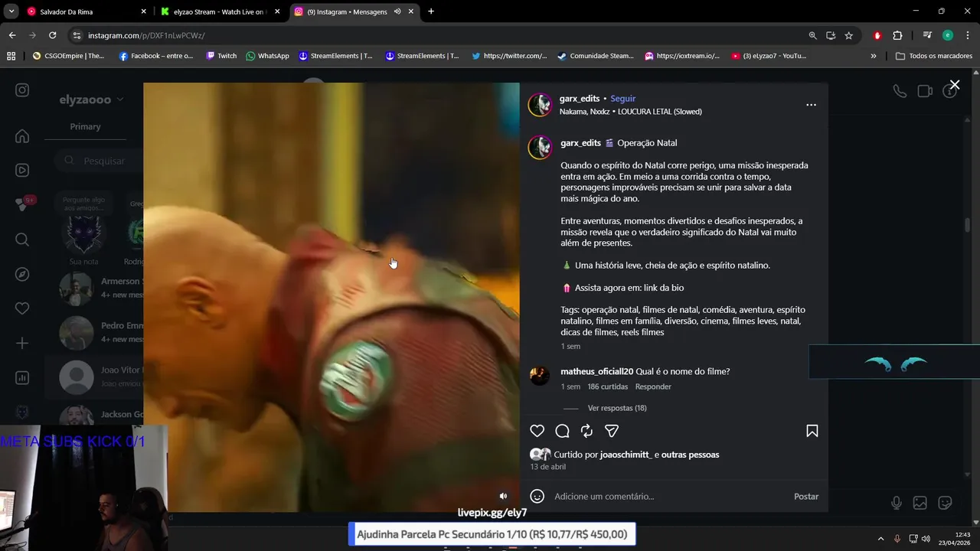Open the taskbar volume control
Screen dimensions: 980x551
[x=926, y=539]
